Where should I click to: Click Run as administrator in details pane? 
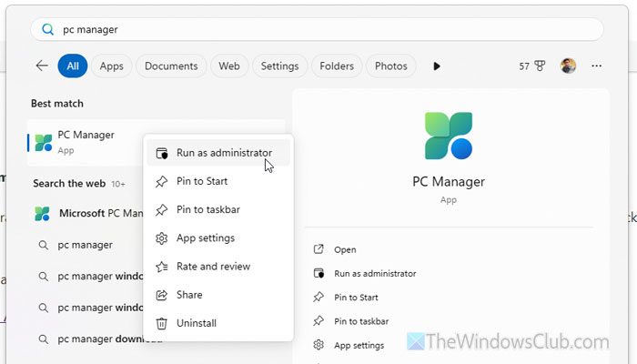click(365, 273)
